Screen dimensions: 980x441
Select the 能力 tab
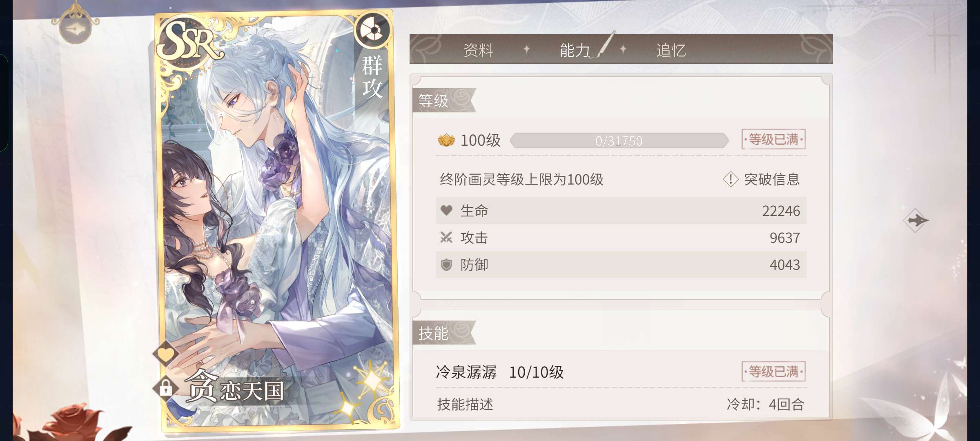click(x=575, y=50)
